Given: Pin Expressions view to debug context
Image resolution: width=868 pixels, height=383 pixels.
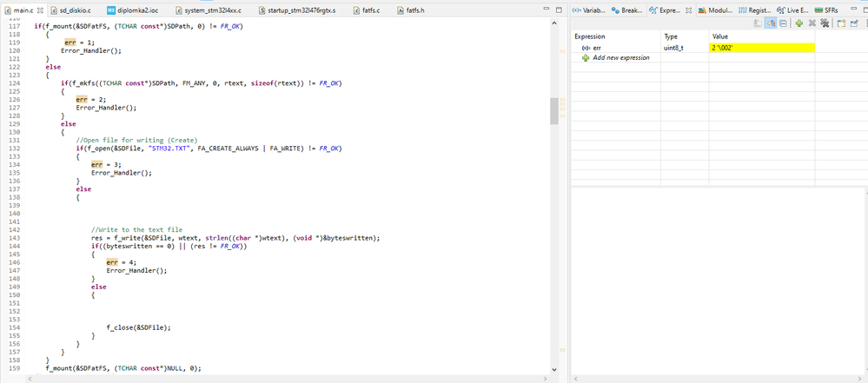Looking at the screenshot, I should tap(853, 23).
